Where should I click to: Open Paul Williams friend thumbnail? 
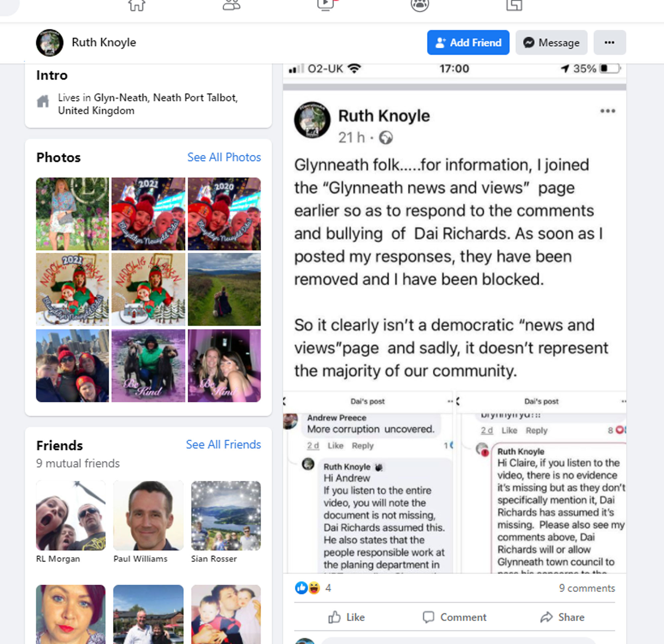pos(148,515)
